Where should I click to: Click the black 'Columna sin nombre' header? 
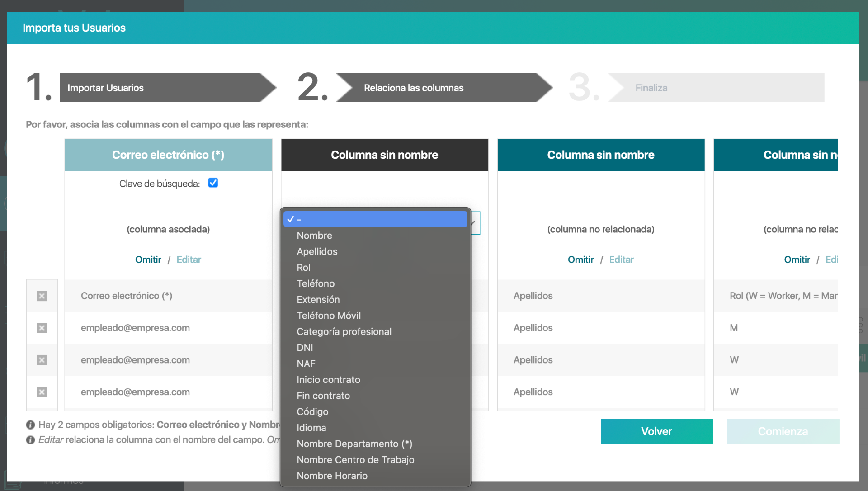click(385, 155)
